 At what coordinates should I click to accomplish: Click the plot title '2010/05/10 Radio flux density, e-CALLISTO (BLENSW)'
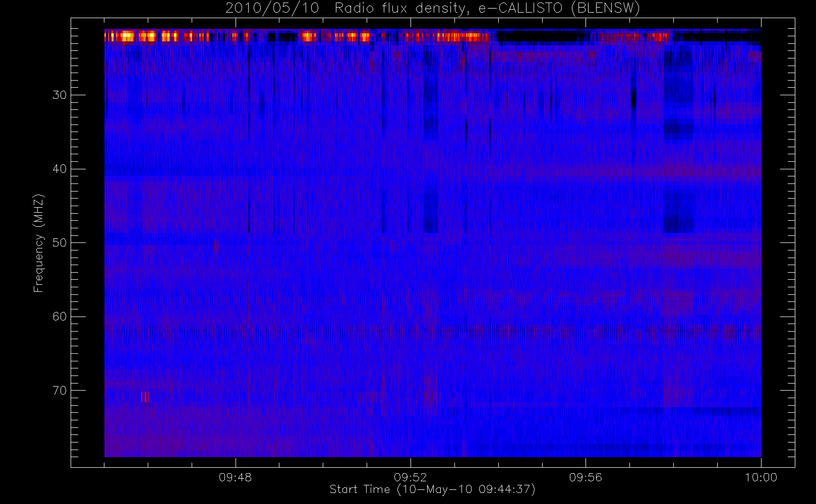[432, 9]
